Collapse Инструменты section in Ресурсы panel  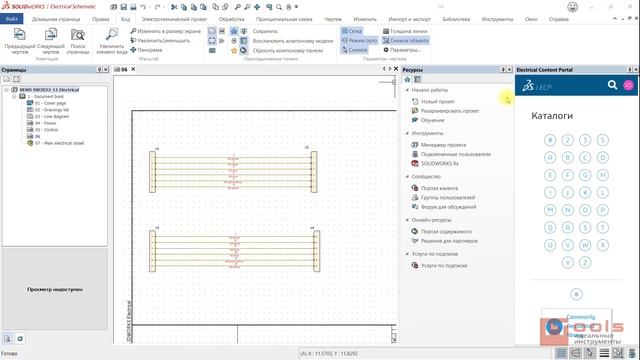point(407,133)
